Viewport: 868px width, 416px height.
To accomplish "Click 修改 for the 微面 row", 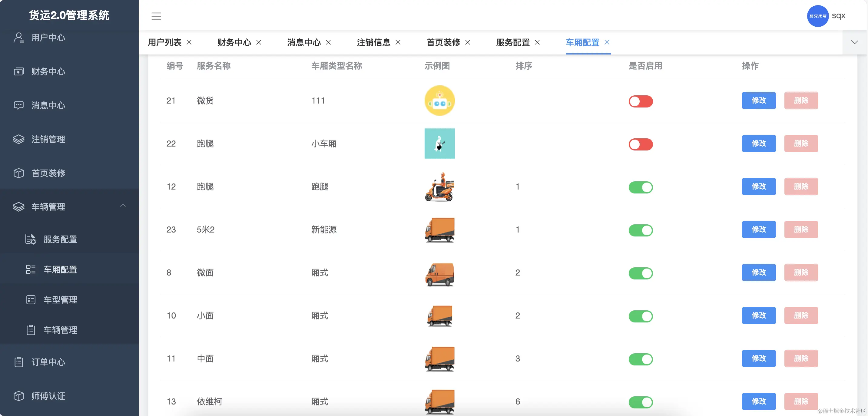I will click(758, 272).
